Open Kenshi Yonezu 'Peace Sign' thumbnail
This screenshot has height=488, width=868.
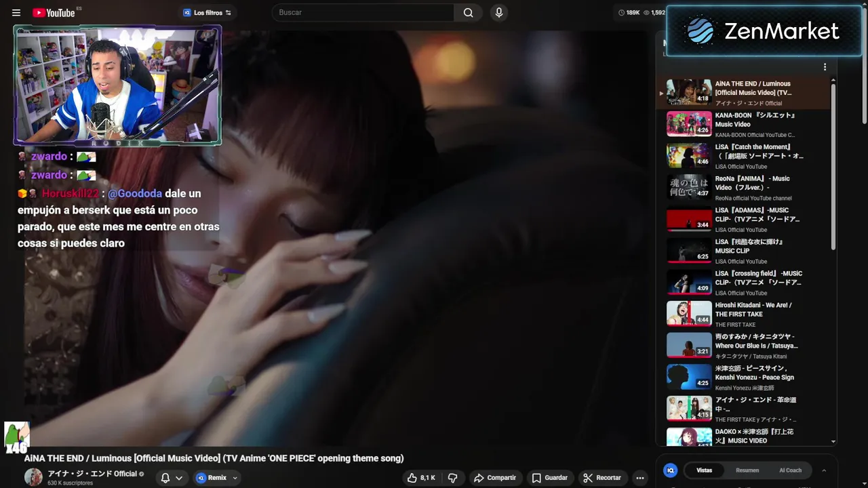click(x=689, y=377)
